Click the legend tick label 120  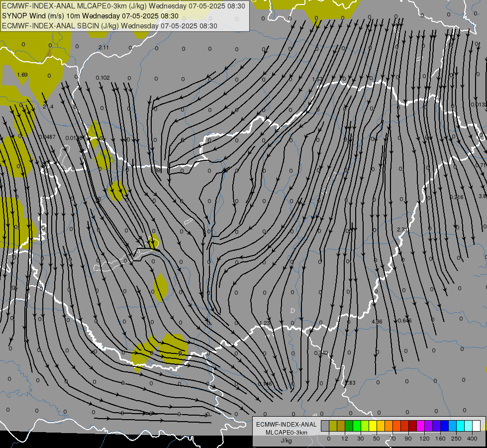[x=425, y=439]
